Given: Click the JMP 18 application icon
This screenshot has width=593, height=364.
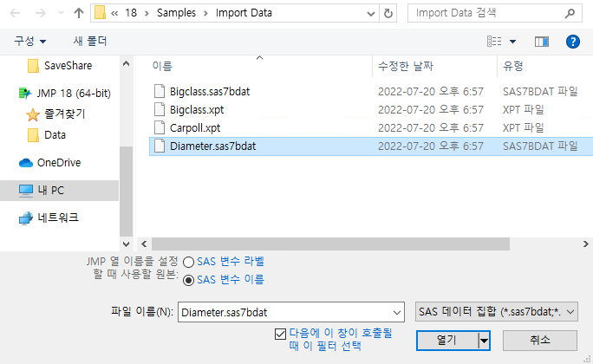Looking at the screenshot, I should [x=25, y=93].
